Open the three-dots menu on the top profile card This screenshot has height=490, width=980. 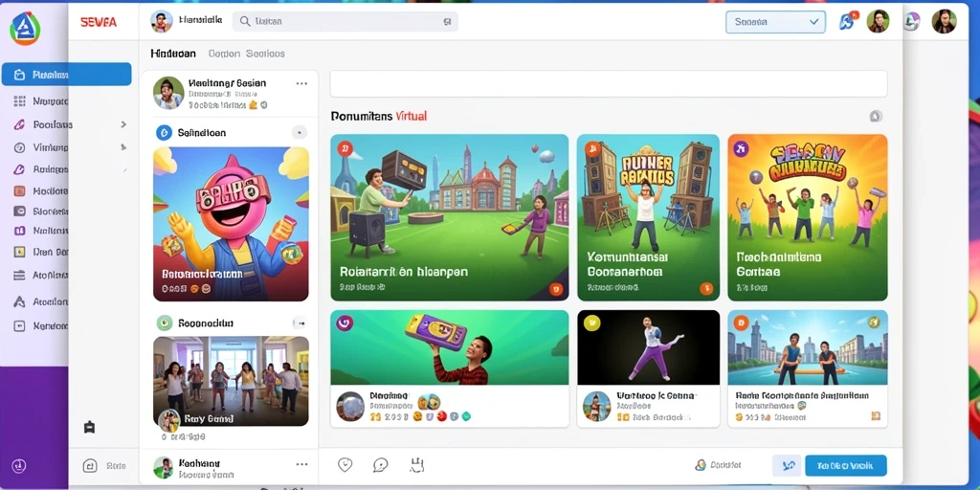click(301, 83)
